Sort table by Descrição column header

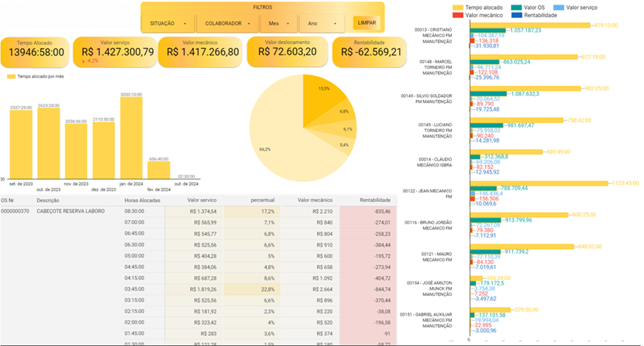click(x=48, y=200)
